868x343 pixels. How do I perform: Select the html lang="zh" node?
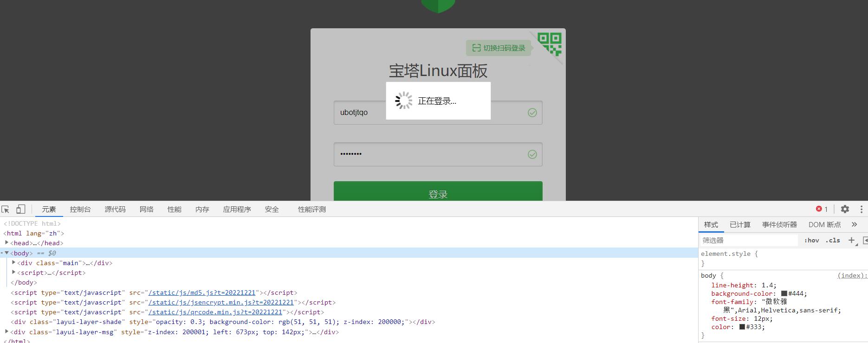(34, 233)
